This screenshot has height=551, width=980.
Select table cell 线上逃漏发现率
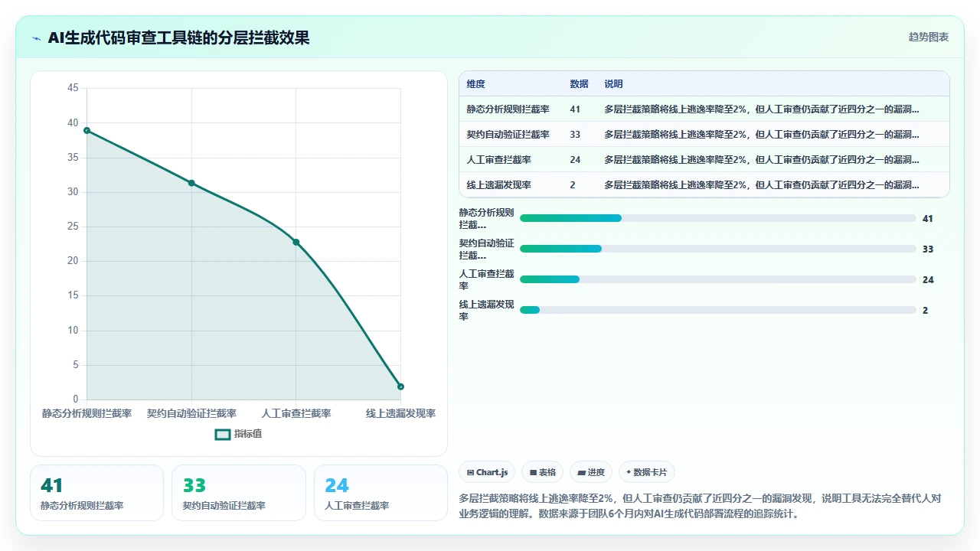pos(499,185)
